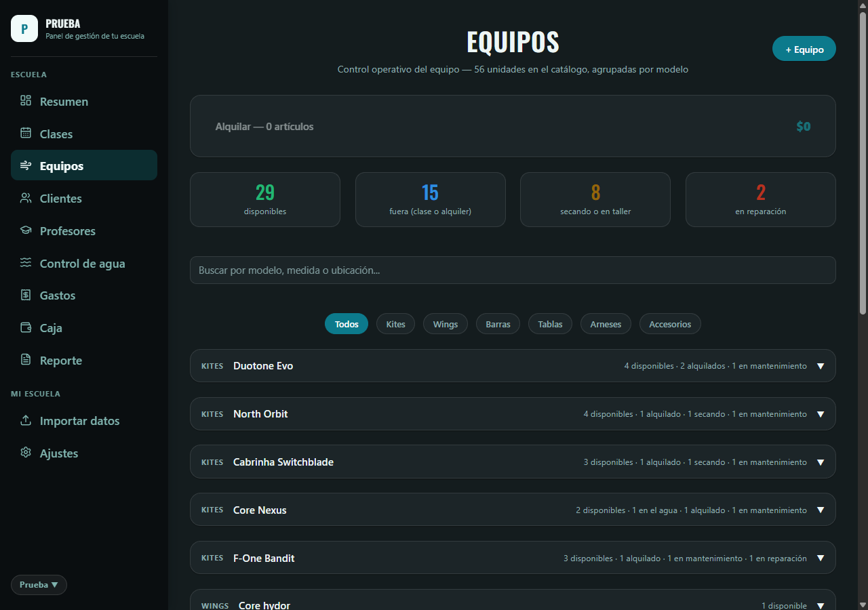This screenshot has width=868, height=610.
Task: Filter equipment by Kites
Action: pyautogui.click(x=396, y=324)
